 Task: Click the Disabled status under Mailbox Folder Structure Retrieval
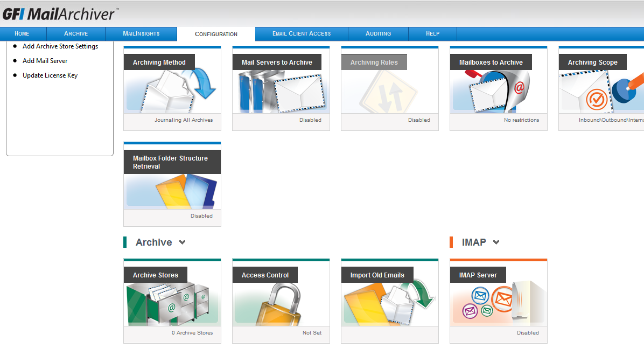tap(202, 215)
